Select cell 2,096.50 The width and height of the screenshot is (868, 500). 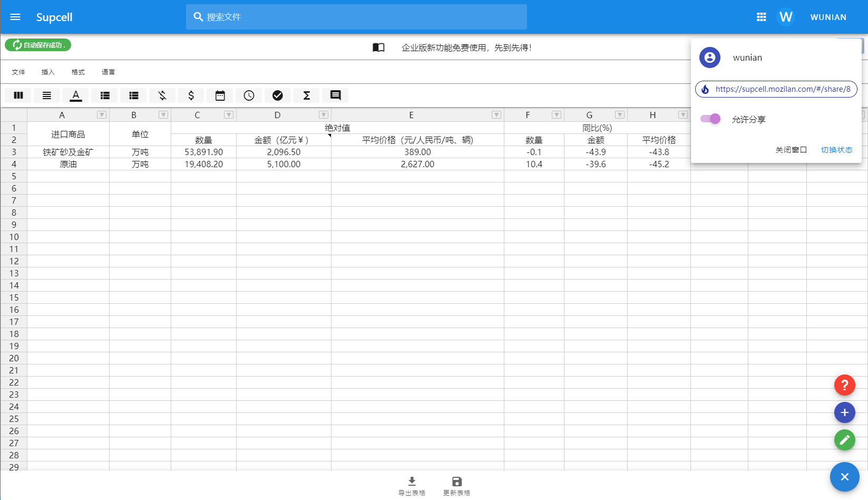284,152
